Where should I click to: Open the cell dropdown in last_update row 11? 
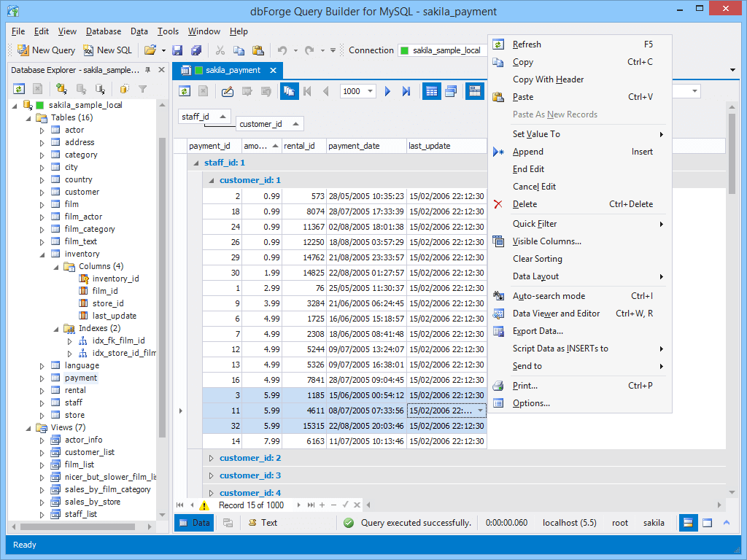point(480,411)
